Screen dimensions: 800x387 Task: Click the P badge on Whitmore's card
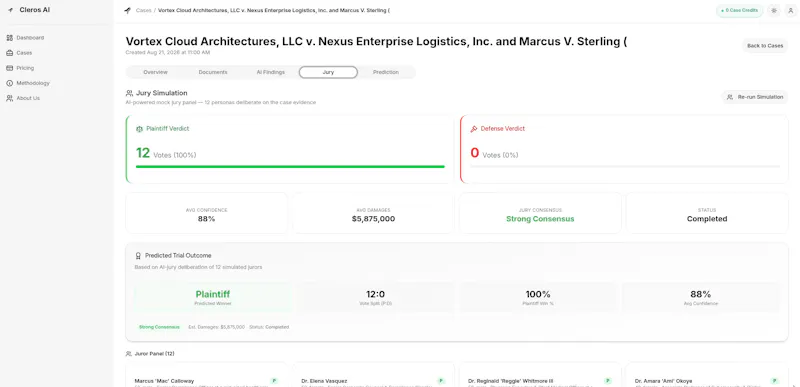tap(608, 381)
